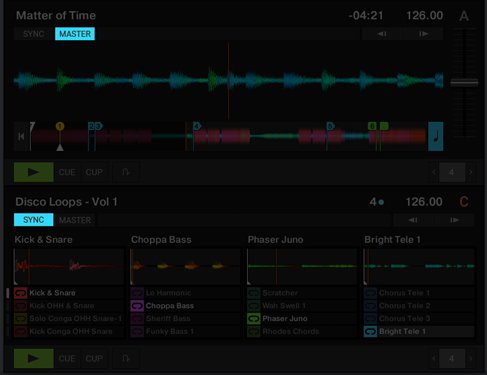
Task: Trigger Phaser Juno sample cell
Action: tap(302, 319)
